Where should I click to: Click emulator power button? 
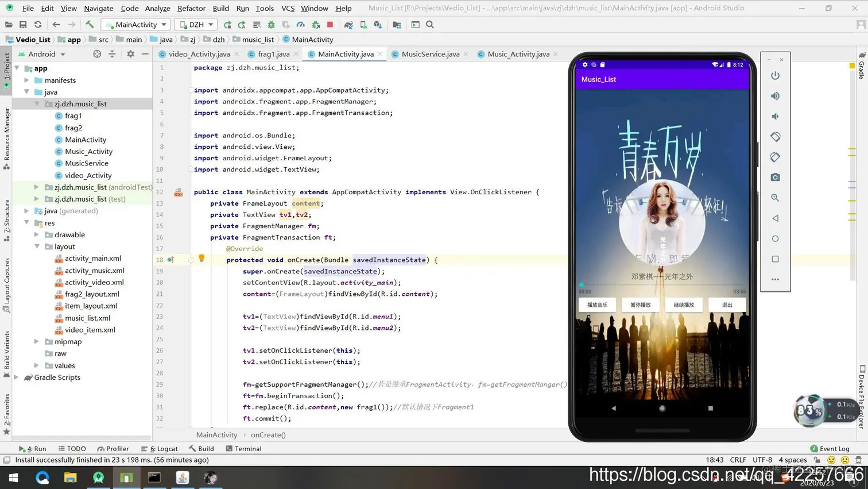[775, 75]
